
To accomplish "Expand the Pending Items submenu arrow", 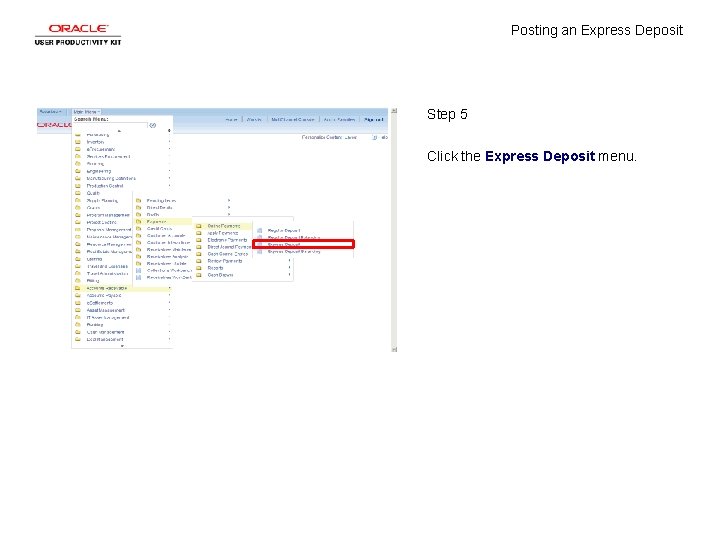I will (229, 200).
